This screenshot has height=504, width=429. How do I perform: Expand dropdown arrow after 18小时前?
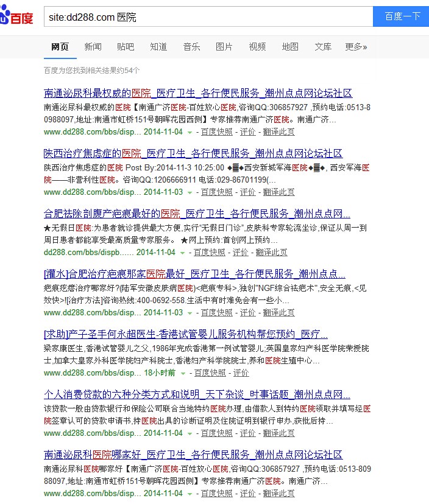pos(182,373)
